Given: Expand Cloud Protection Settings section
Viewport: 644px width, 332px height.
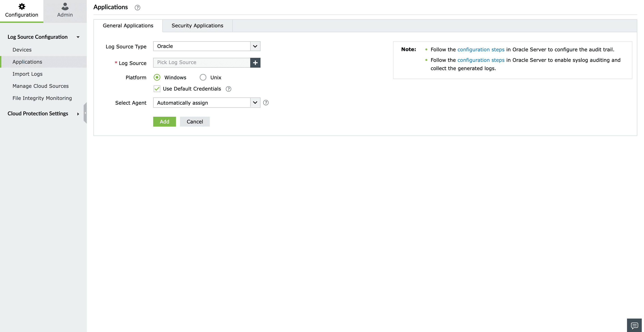Looking at the screenshot, I should coord(78,114).
